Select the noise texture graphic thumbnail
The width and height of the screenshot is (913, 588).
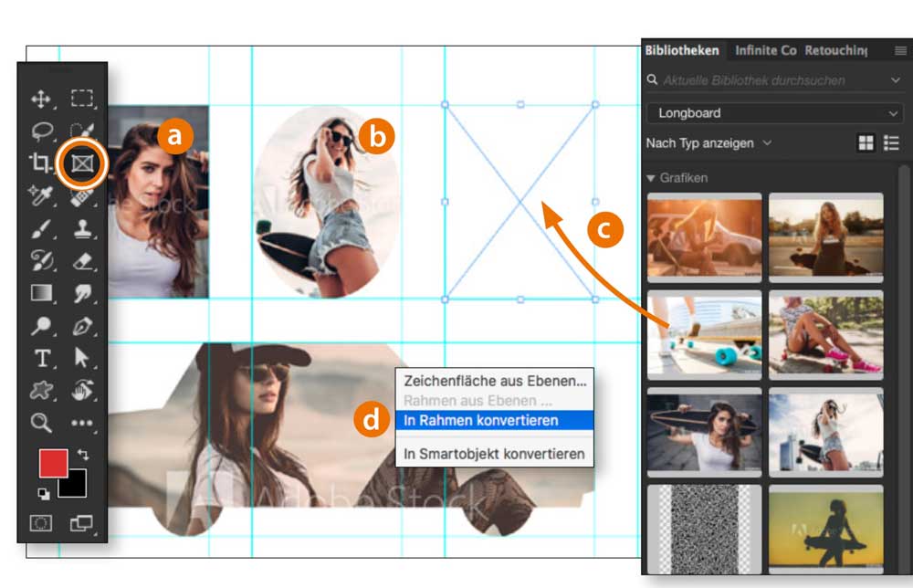click(x=705, y=530)
